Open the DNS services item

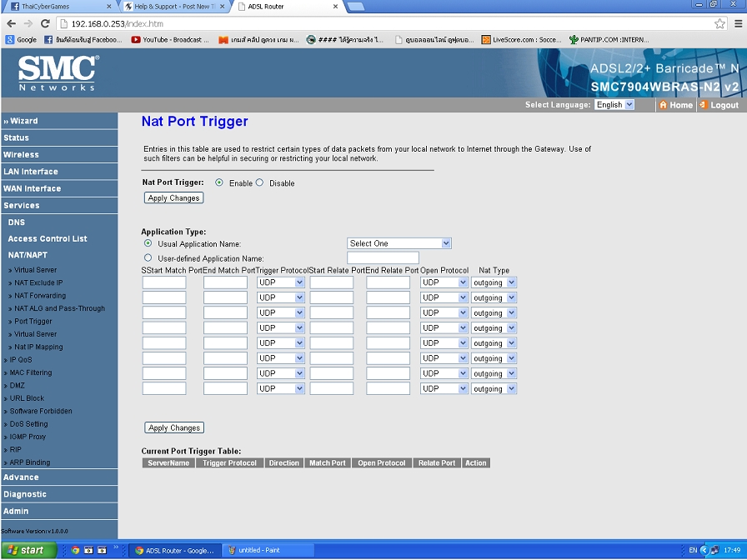tap(16, 222)
